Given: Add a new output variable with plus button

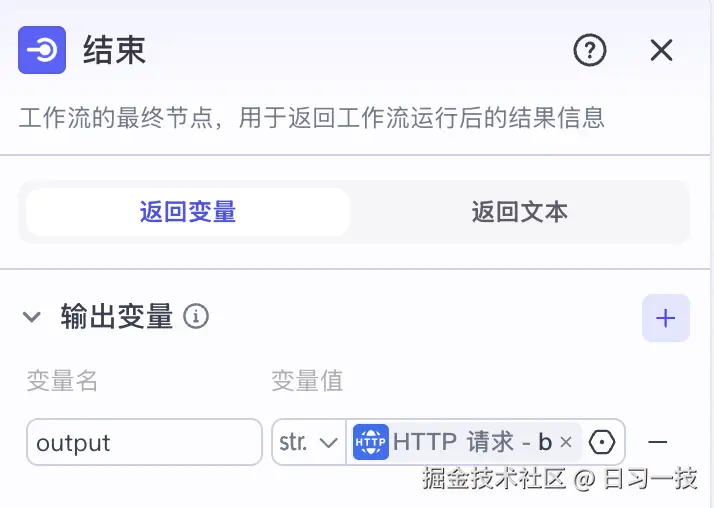Looking at the screenshot, I should coord(666,318).
